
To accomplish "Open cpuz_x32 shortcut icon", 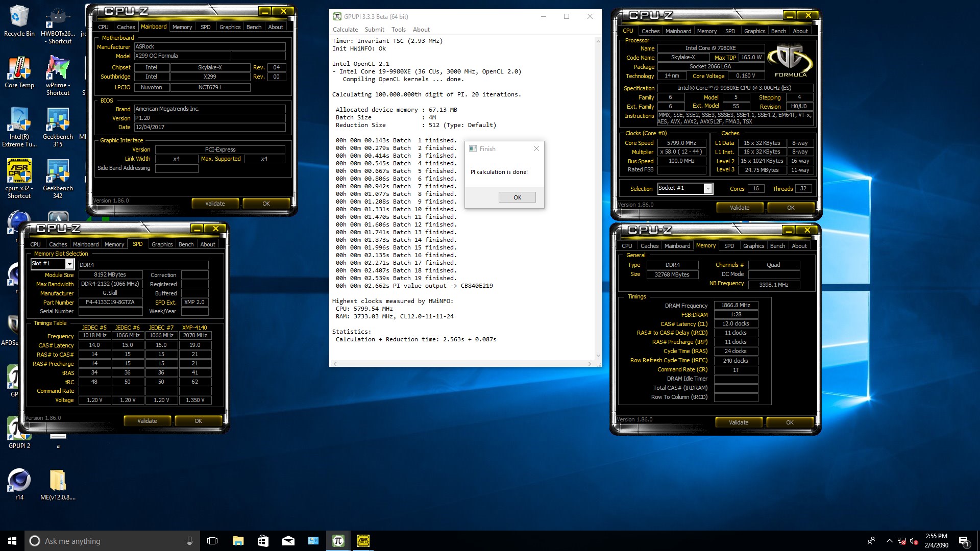I will 19,179.
